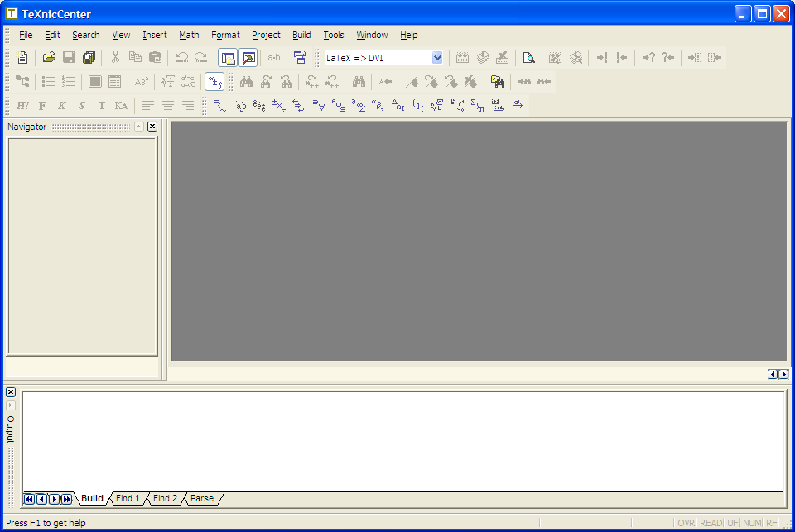This screenshot has width=795, height=532.
Task: Click the Windows list icon
Action: [x=300, y=58]
